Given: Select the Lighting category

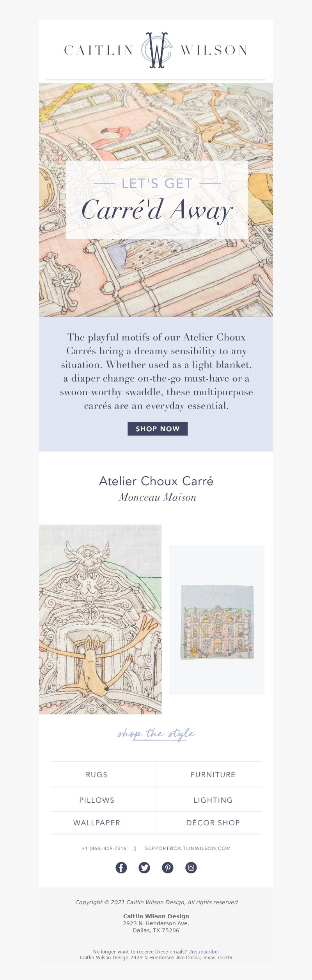Looking at the screenshot, I should 213,800.
